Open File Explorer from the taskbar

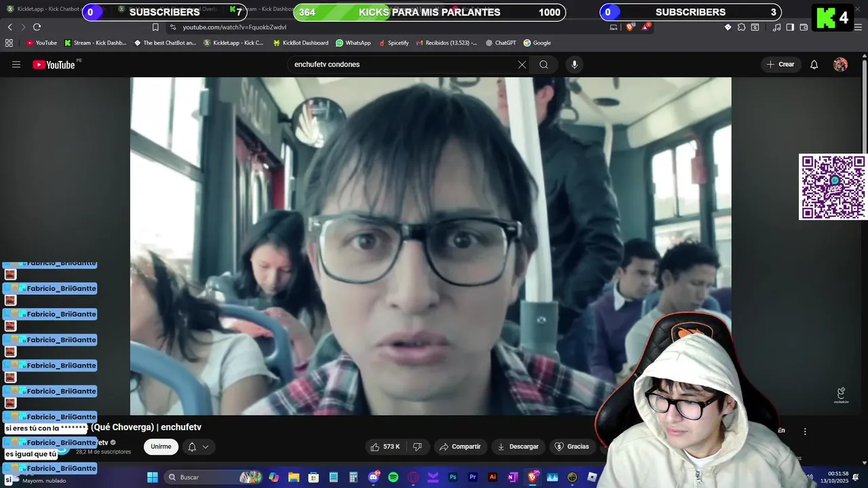click(294, 477)
